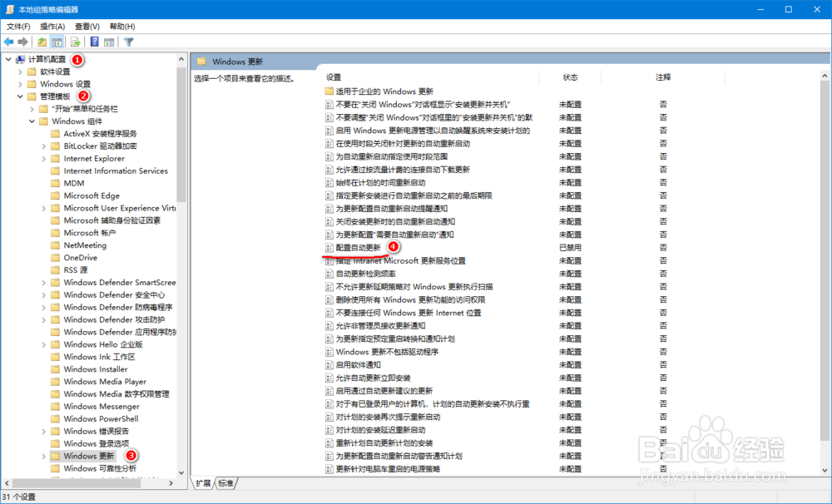Click policy icon beside 允许自动更新立即安装
Image resolution: width=832 pixels, height=504 pixels.
[x=329, y=378]
